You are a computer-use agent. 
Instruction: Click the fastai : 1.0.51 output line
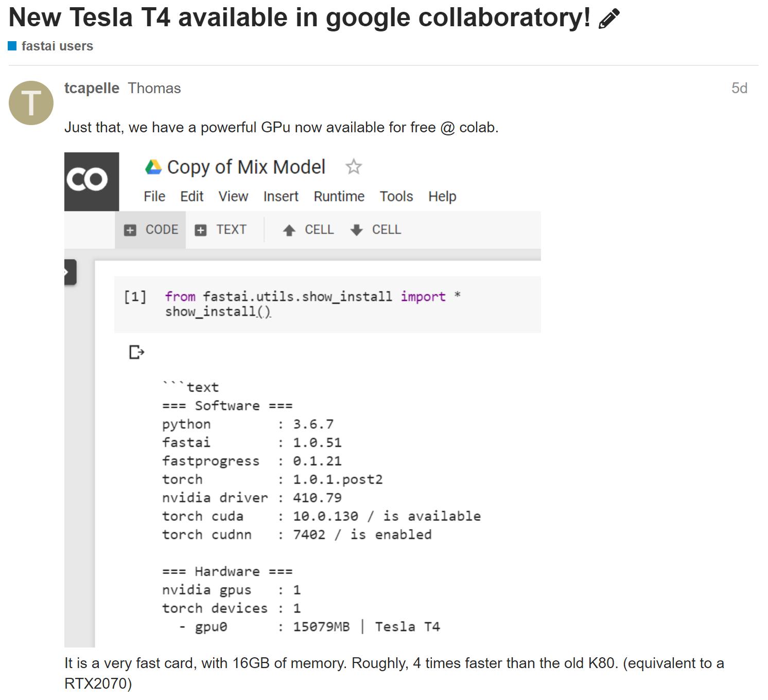pos(252,443)
